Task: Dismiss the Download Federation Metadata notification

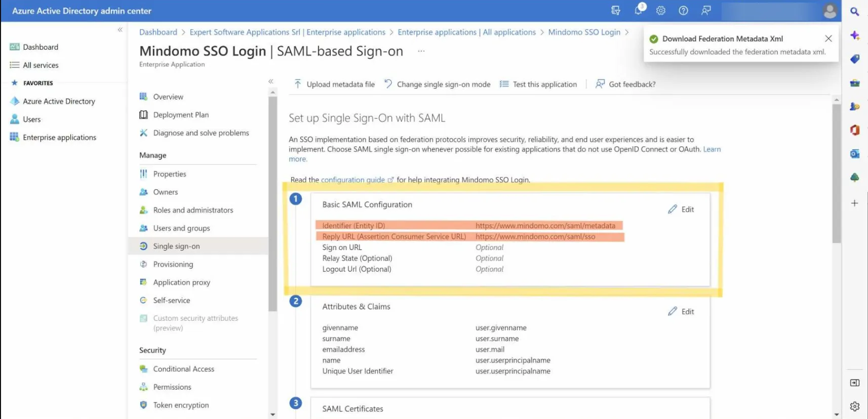Action: click(828, 38)
